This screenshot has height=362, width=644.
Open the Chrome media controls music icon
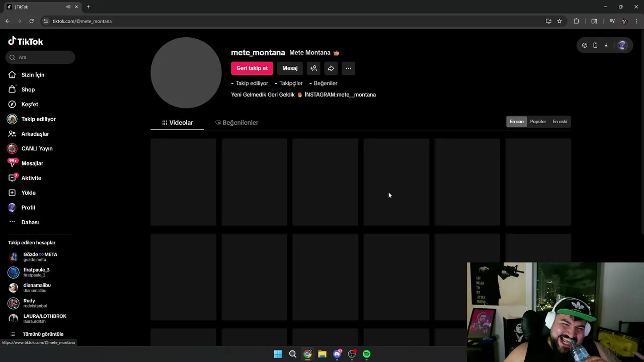pyautogui.click(x=612, y=21)
